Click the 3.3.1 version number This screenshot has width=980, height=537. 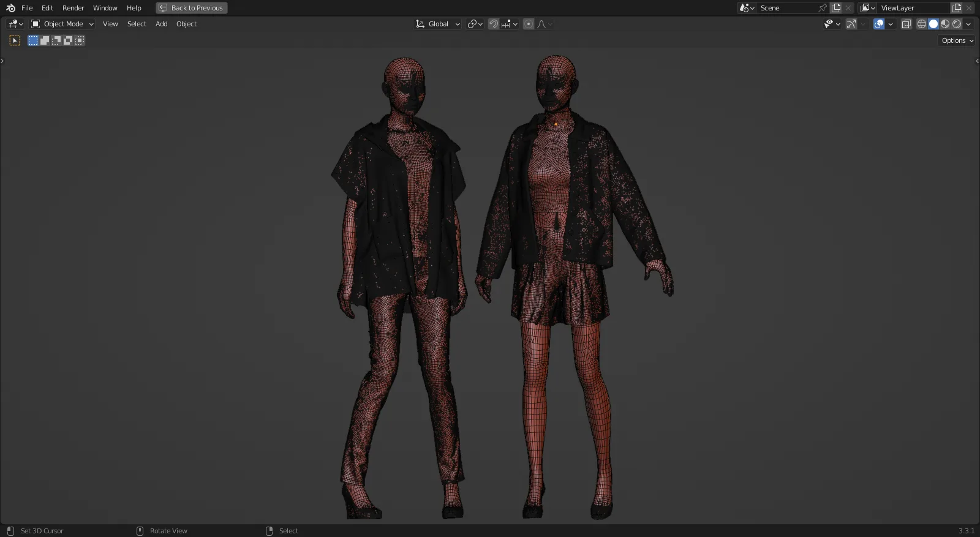pyautogui.click(x=966, y=531)
